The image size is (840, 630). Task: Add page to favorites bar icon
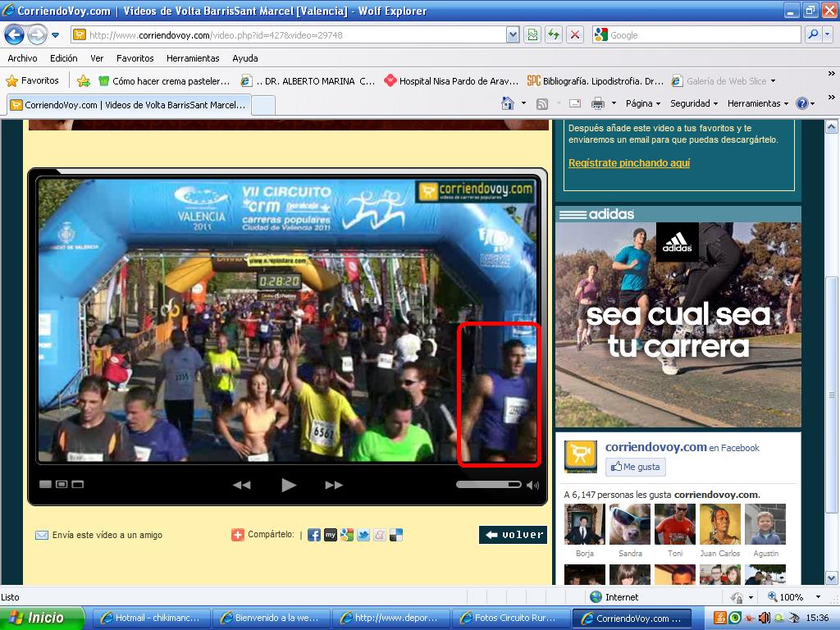(84, 81)
